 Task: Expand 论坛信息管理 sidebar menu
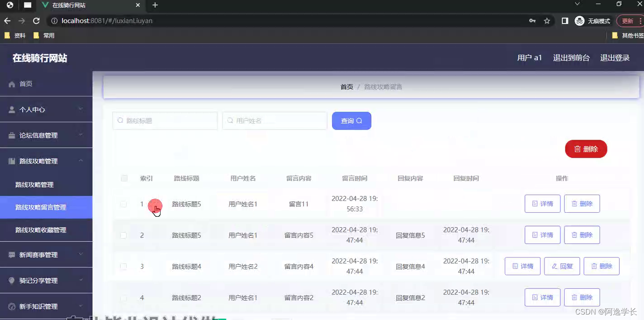pyautogui.click(x=46, y=135)
